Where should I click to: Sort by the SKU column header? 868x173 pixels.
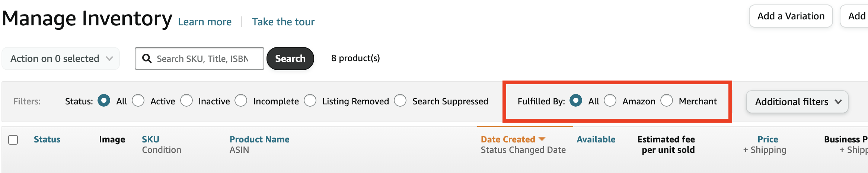point(150,139)
